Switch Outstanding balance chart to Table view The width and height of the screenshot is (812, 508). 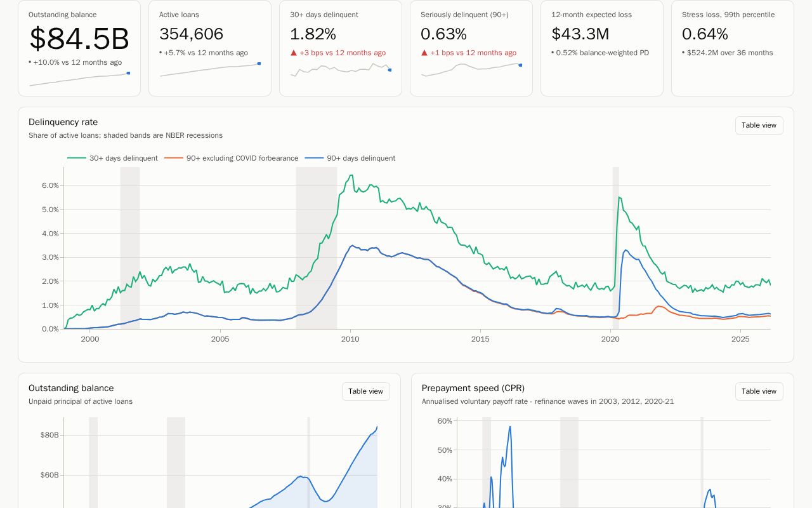(366, 391)
